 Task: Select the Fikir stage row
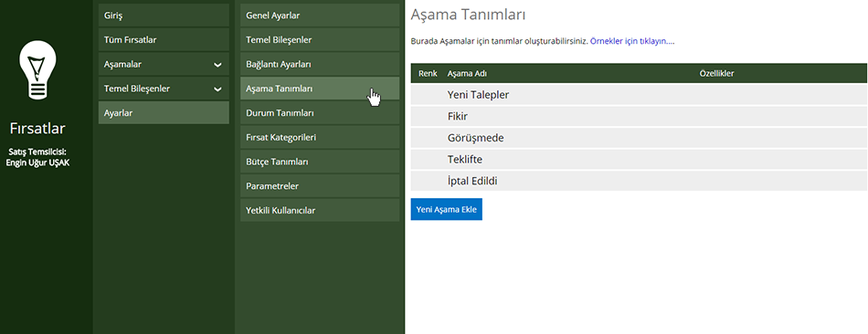639,117
